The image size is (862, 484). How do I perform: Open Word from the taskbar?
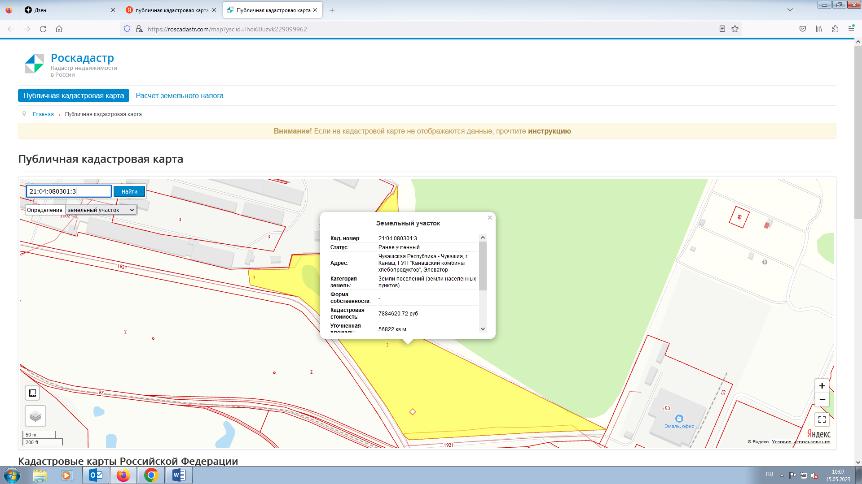click(x=178, y=475)
